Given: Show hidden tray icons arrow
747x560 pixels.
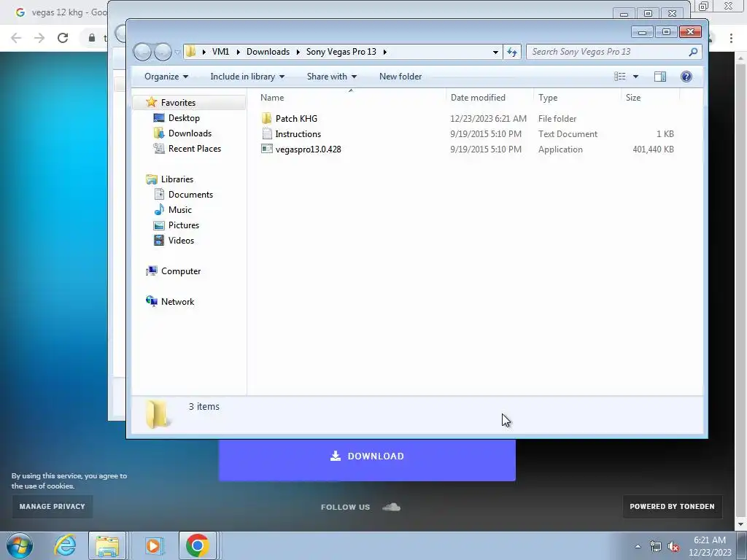Looking at the screenshot, I should pyautogui.click(x=638, y=546).
